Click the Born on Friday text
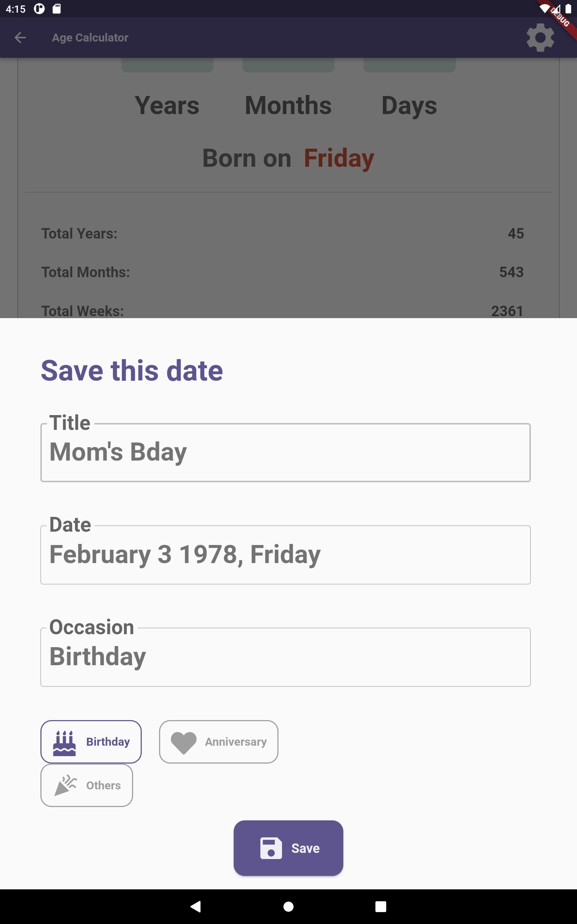 (288, 158)
